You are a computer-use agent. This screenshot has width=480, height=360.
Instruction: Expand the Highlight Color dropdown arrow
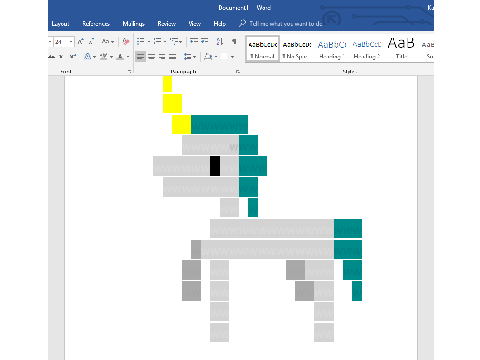pyautogui.click(x=111, y=57)
